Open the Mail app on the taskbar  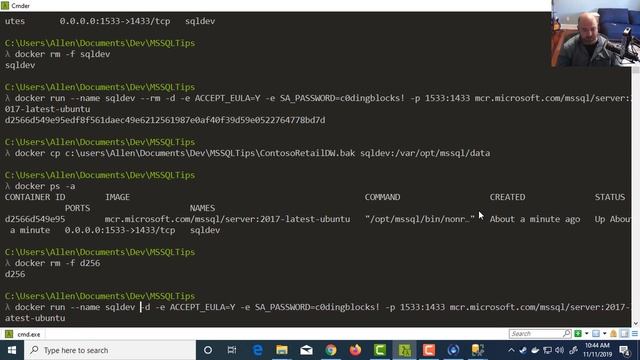(x=306, y=350)
